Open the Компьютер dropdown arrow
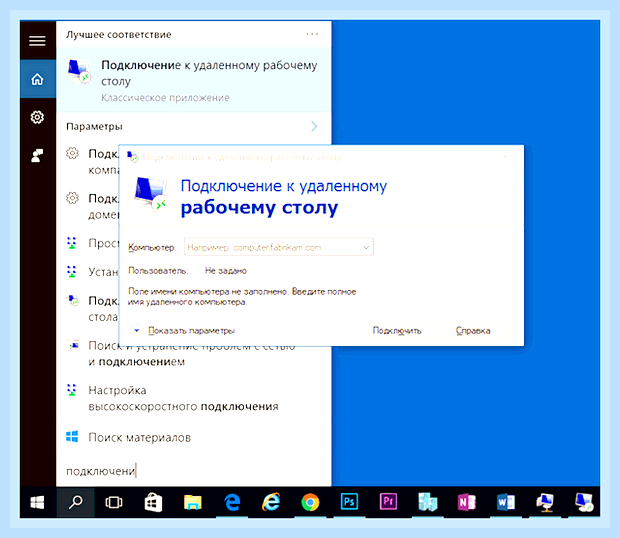 (366, 247)
